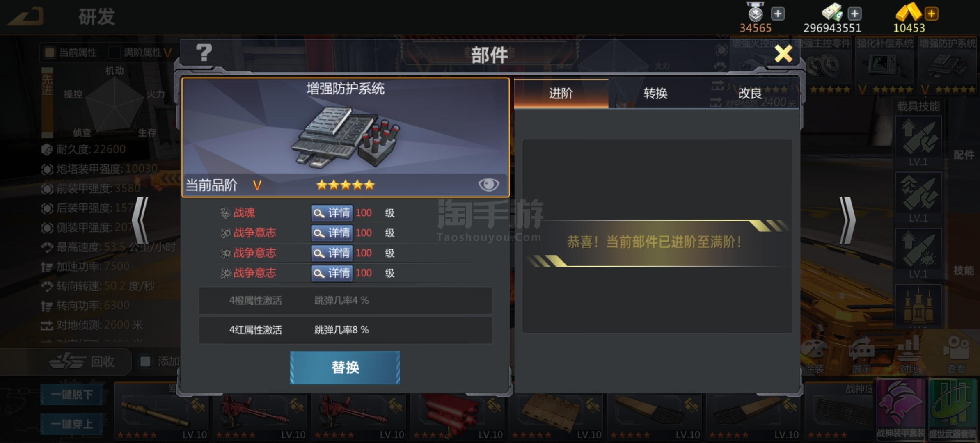980x443 pixels.
Task: Click the 一键脱下 button
Action: 72,395
